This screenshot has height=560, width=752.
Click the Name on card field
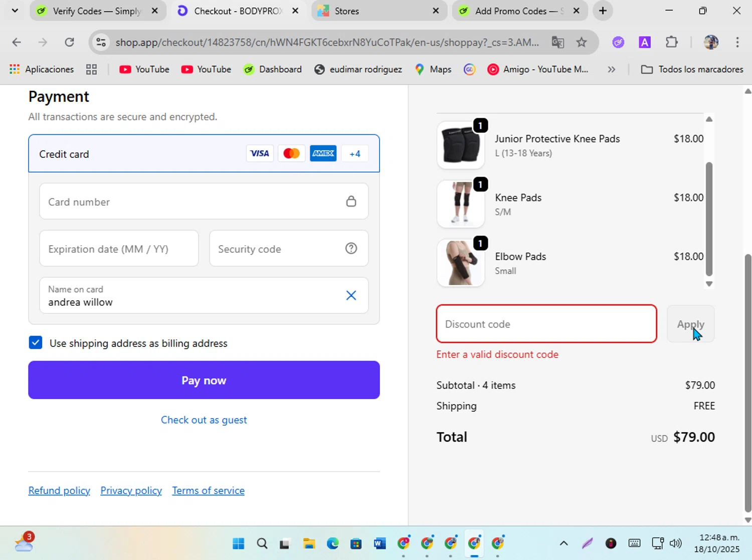(x=204, y=295)
